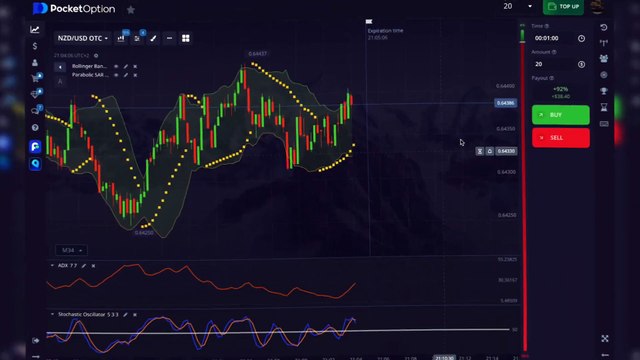Click the expiration time flag marker
Screen dimensions: 640x360
369,22
